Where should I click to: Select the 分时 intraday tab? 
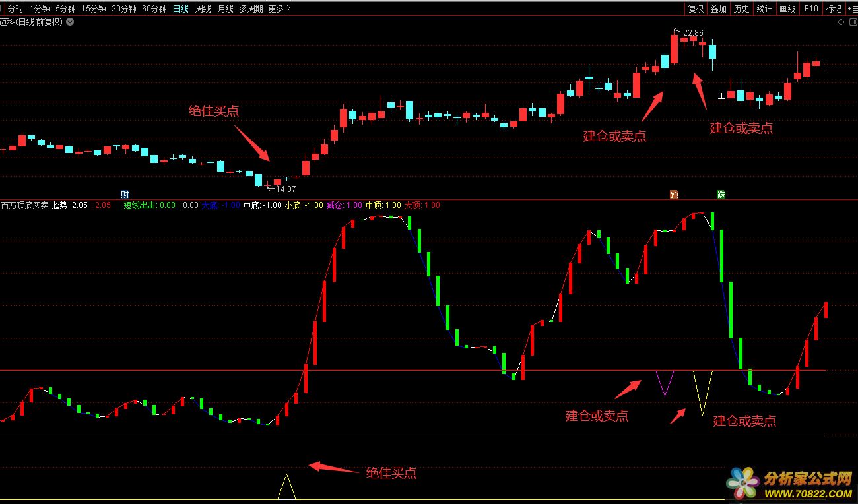(15, 9)
